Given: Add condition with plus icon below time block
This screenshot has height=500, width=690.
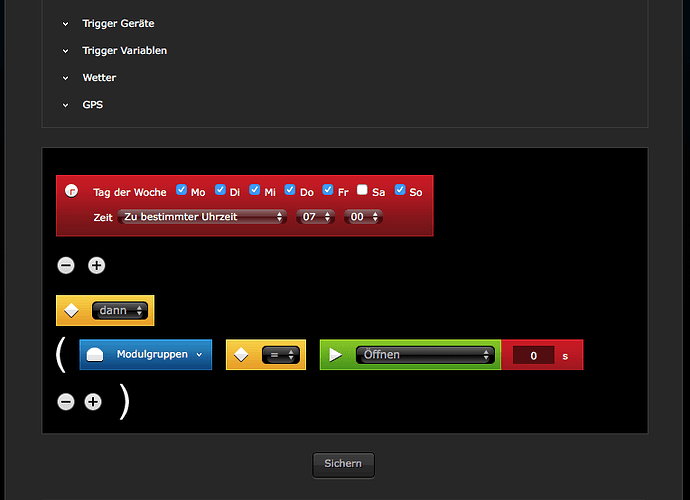Looking at the screenshot, I should [96, 265].
